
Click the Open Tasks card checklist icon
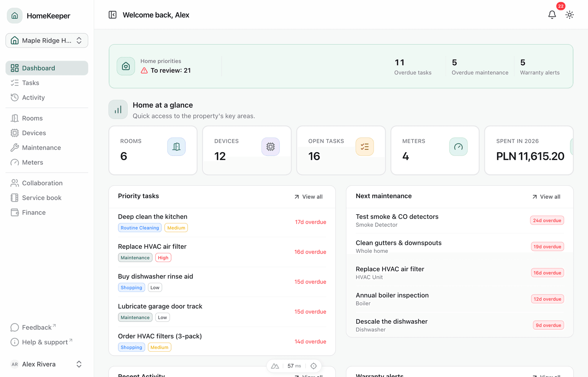365,147
